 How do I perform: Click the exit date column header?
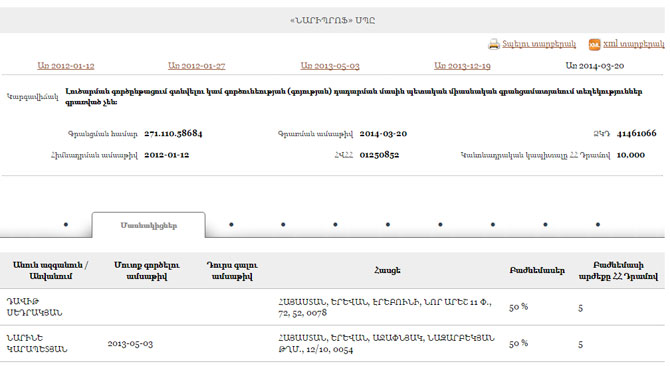(232, 270)
